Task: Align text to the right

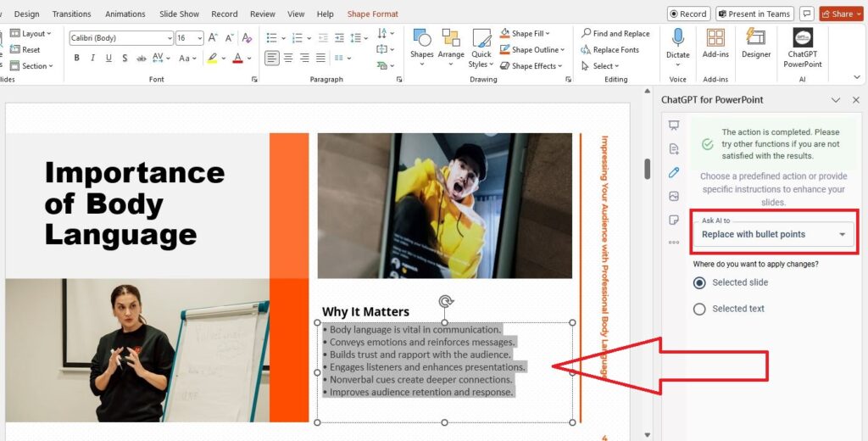Action: click(x=304, y=58)
